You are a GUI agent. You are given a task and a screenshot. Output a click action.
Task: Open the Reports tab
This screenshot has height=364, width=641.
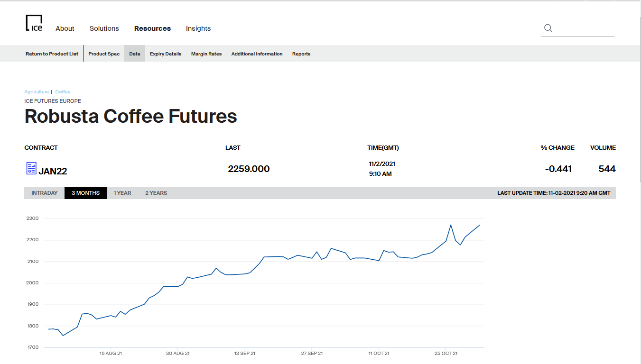(x=301, y=54)
